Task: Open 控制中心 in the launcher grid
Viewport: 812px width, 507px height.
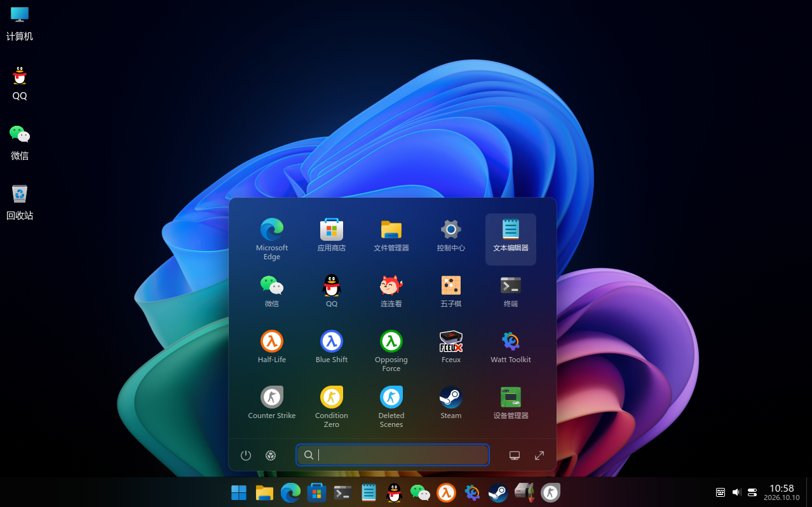Action: pyautogui.click(x=451, y=238)
